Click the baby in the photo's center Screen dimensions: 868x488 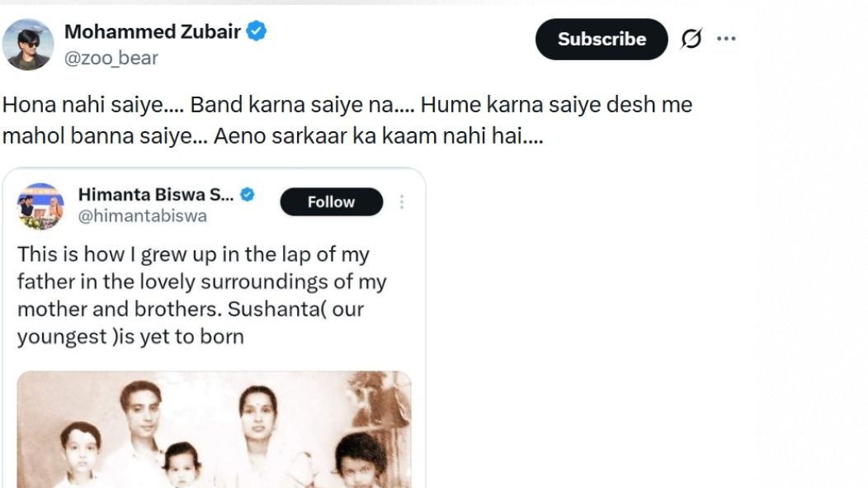tap(183, 464)
